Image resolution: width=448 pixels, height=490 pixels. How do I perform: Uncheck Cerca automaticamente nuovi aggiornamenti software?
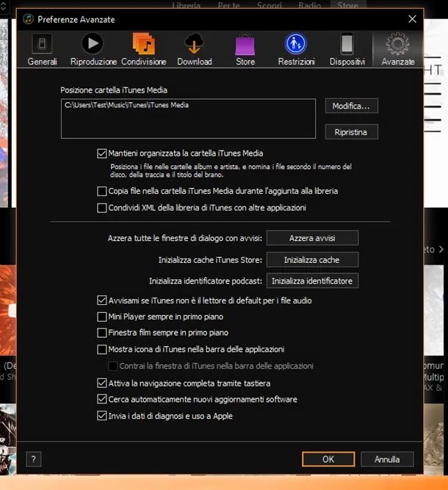tap(101, 399)
